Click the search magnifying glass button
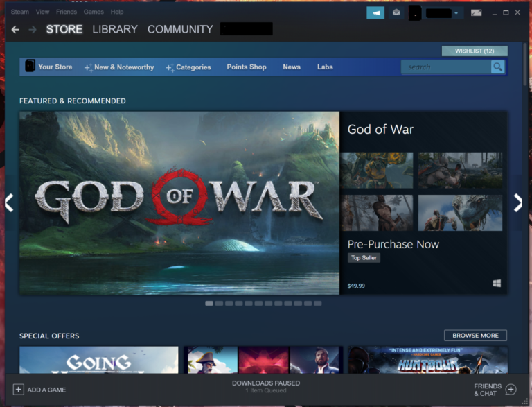Screen dimensions: 532x407 pos(498,67)
